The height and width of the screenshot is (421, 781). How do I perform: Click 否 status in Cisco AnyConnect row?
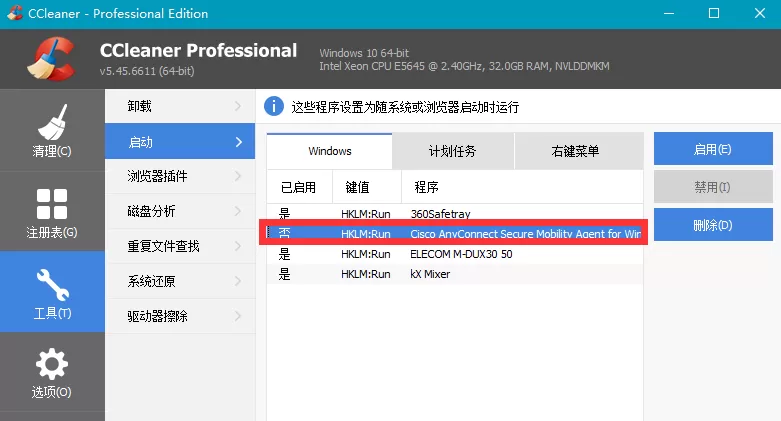coord(284,233)
